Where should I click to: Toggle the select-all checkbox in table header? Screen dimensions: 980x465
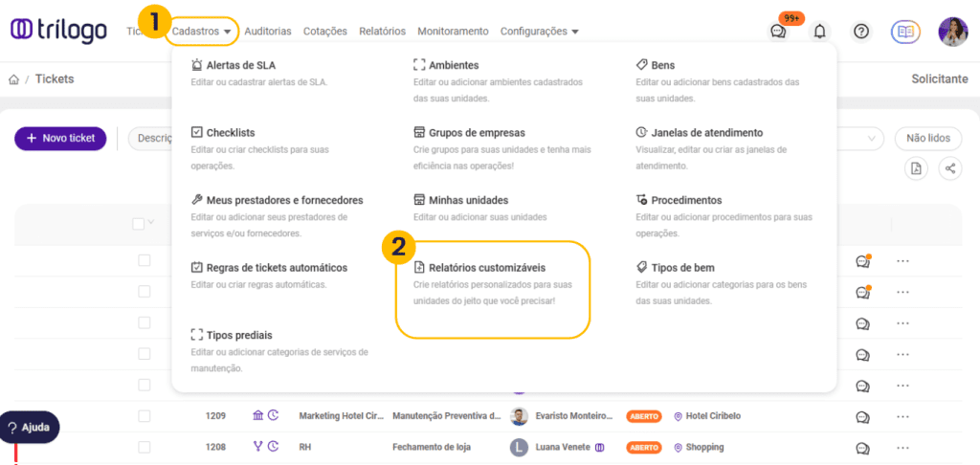pyautogui.click(x=139, y=224)
